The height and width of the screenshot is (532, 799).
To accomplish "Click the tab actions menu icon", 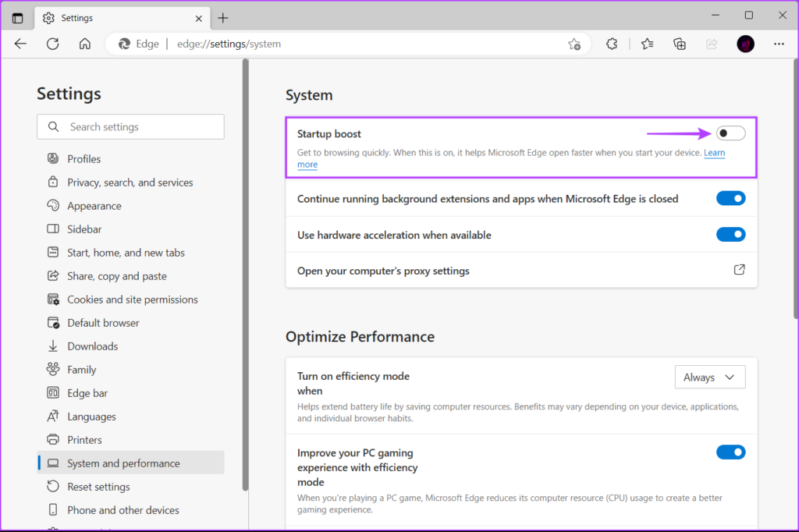I will point(17,19).
